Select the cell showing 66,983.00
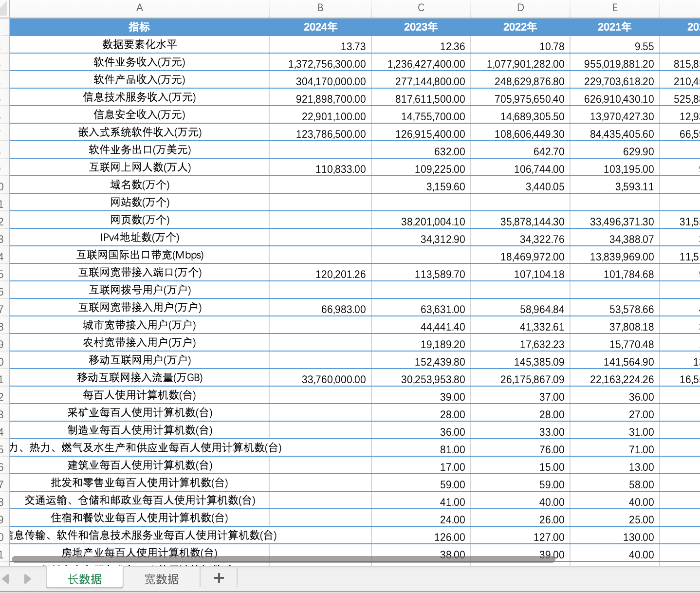Image resolution: width=700 pixels, height=593 pixels. coord(320,308)
